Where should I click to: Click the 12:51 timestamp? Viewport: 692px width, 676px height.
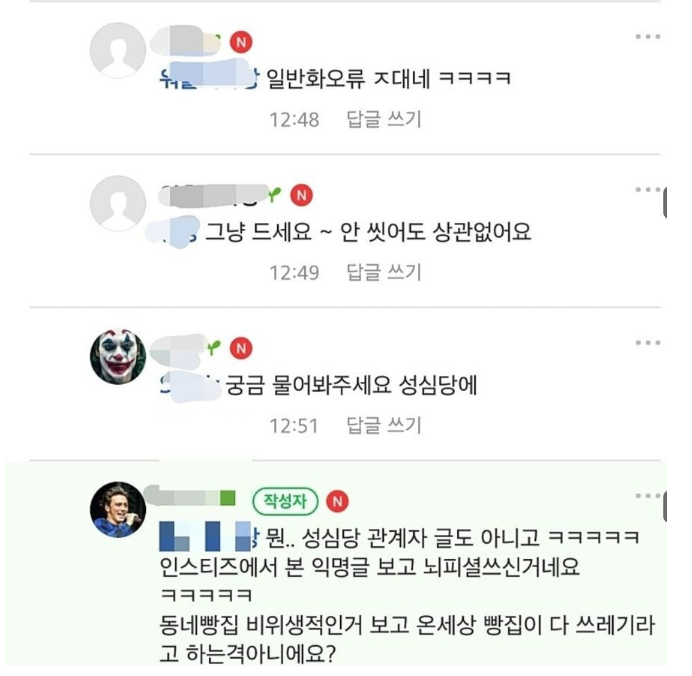pos(294,426)
